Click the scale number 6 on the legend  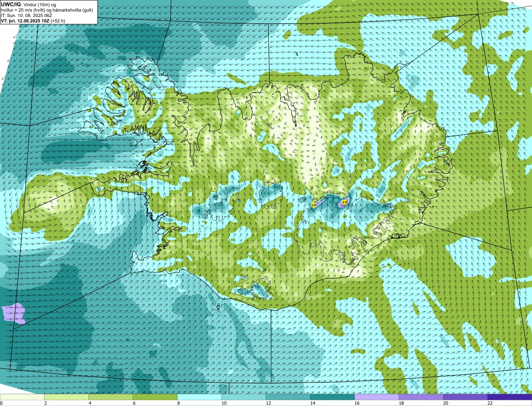coord(134,403)
